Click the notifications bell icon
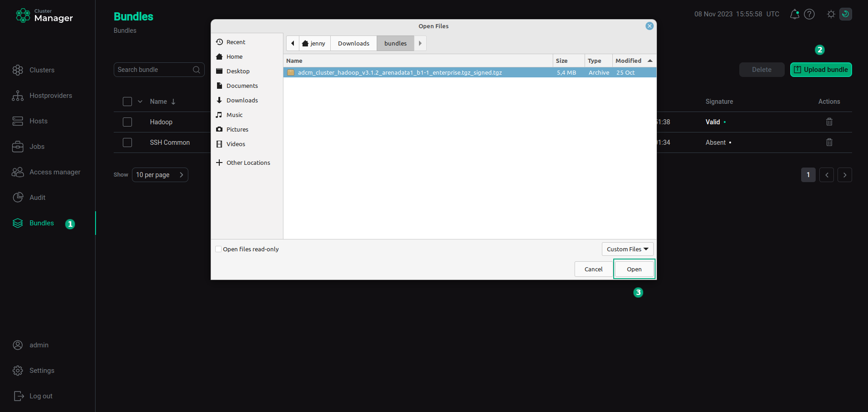 (794, 14)
